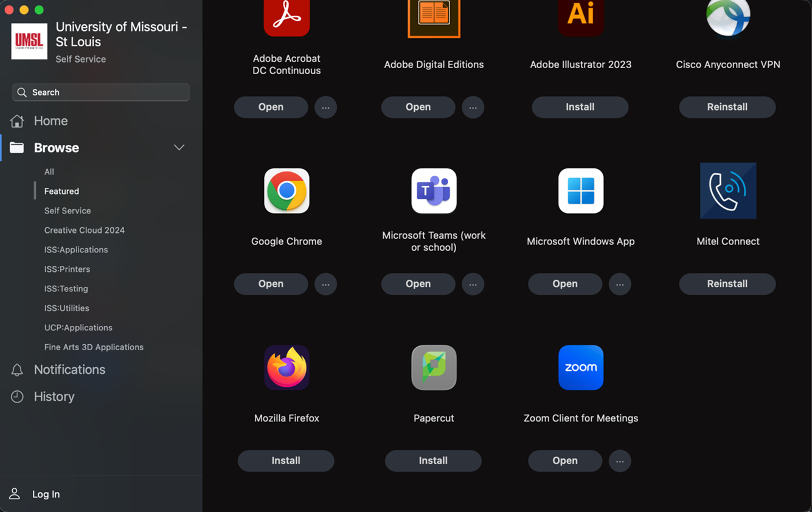The image size is (812, 512).
Task: Open more options for Google Chrome
Action: 325,284
